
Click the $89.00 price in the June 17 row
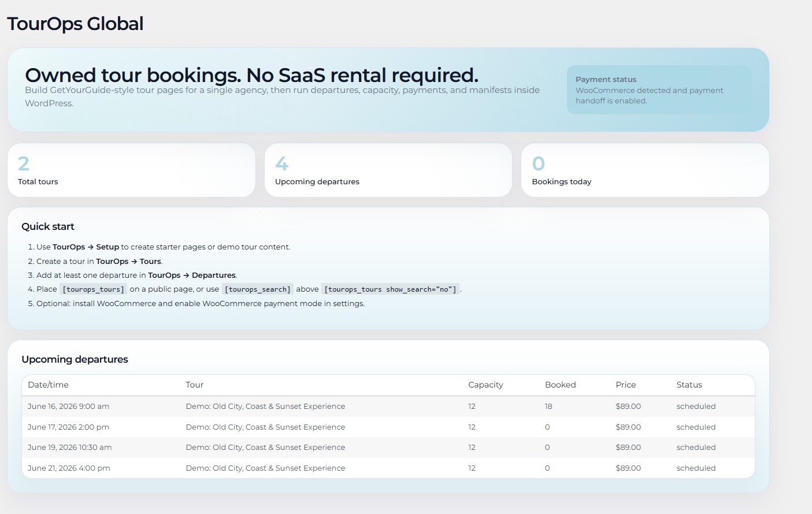coord(628,427)
